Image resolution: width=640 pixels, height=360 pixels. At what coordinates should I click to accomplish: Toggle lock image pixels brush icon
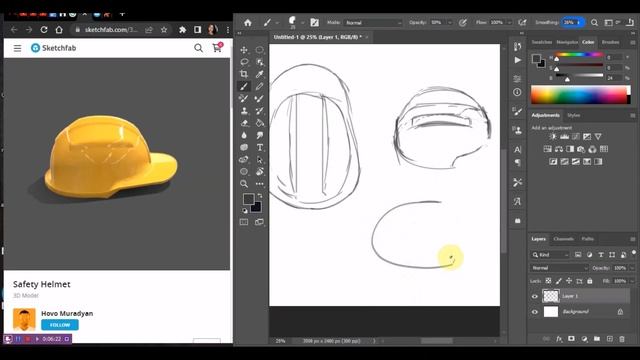coord(558,281)
